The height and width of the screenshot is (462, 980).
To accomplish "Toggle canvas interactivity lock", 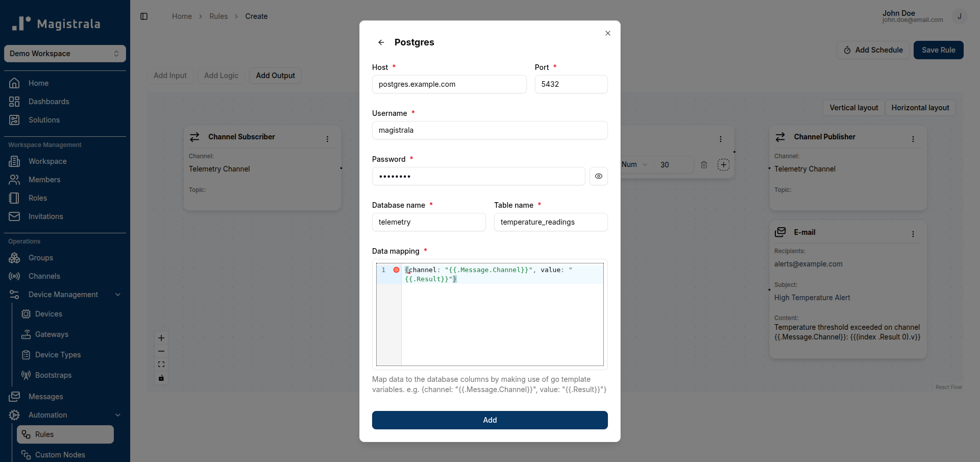I will coord(161,378).
